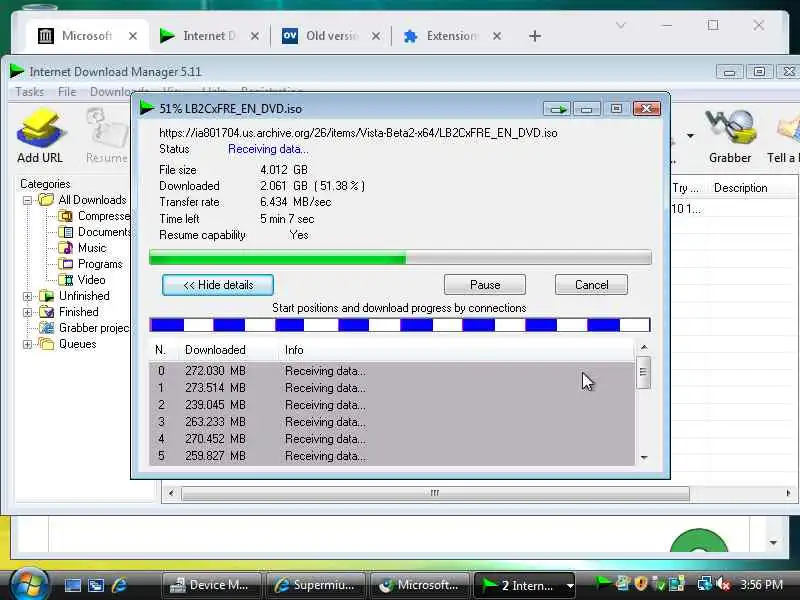Open the browser tab search chevron

click(x=620, y=25)
